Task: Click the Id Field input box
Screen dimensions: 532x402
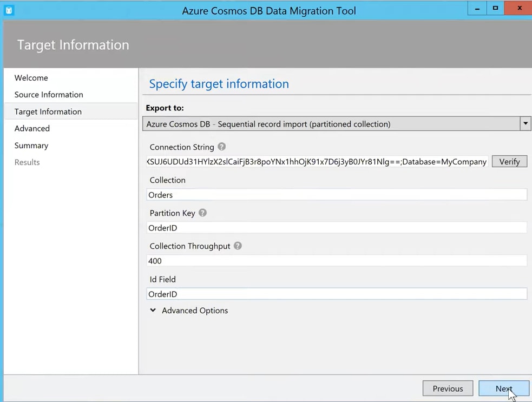Action: click(x=337, y=294)
